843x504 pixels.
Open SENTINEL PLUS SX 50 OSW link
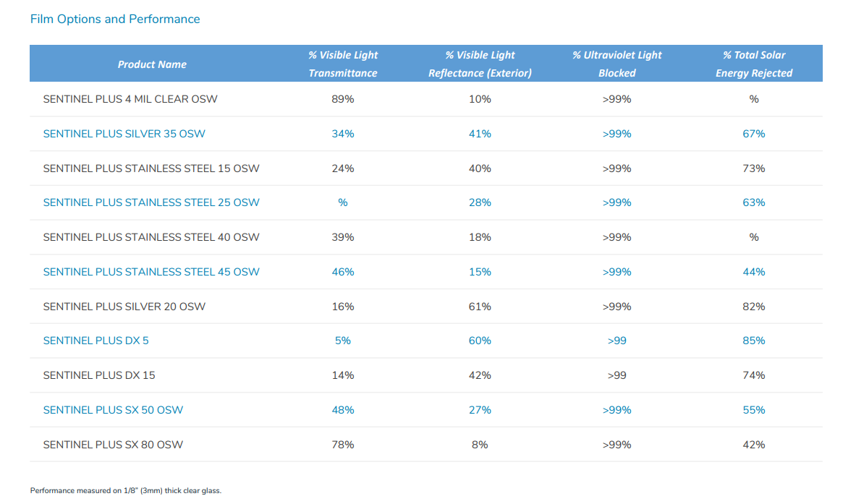(x=113, y=410)
